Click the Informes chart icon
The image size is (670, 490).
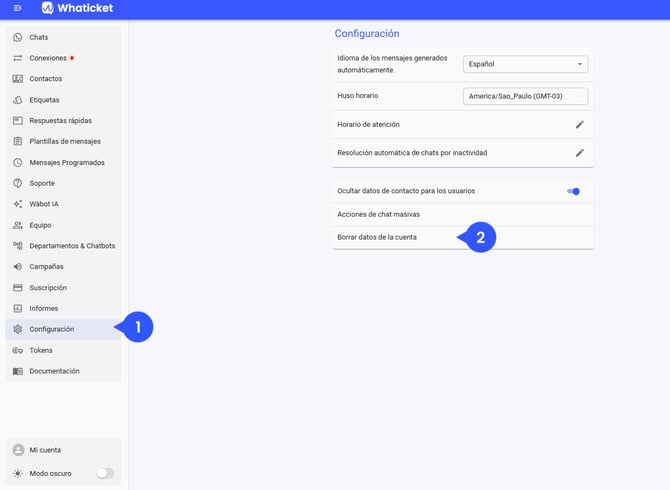coord(18,308)
